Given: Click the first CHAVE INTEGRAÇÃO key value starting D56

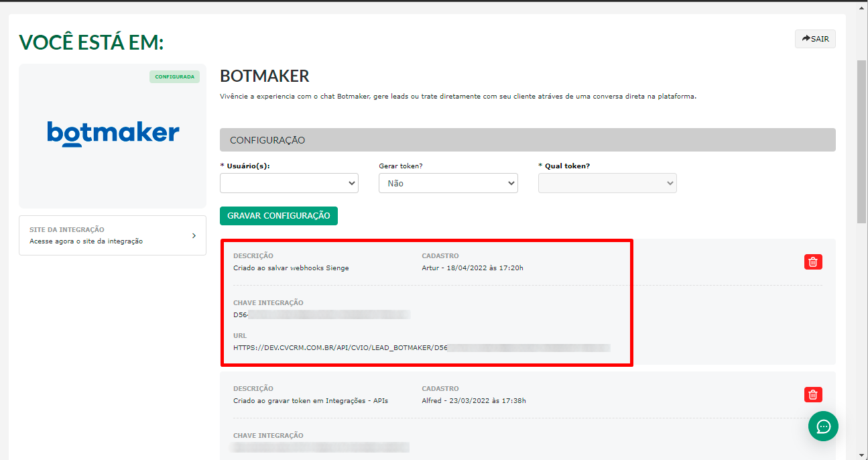Looking at the screenshot, I should 321,314.
